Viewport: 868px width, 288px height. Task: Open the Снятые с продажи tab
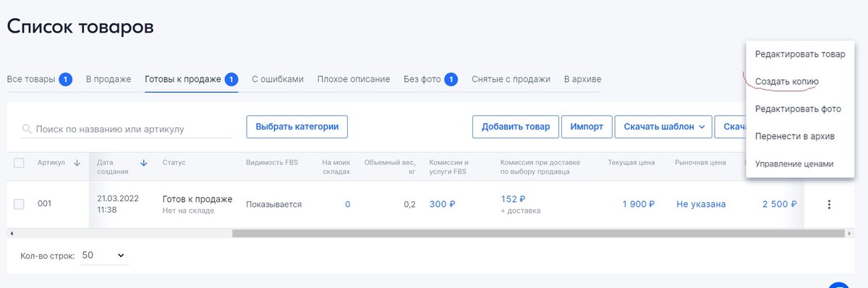[x=511, y=79]
